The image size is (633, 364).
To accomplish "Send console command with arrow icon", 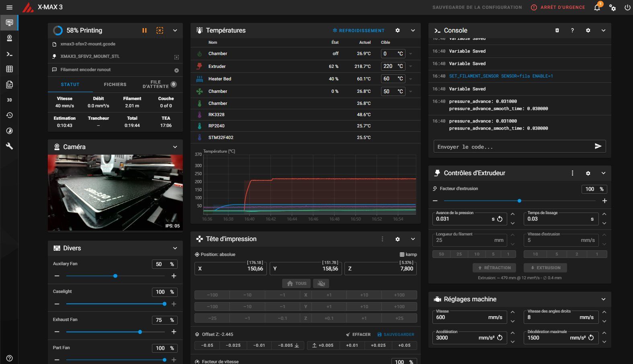I will pos(598,146).
